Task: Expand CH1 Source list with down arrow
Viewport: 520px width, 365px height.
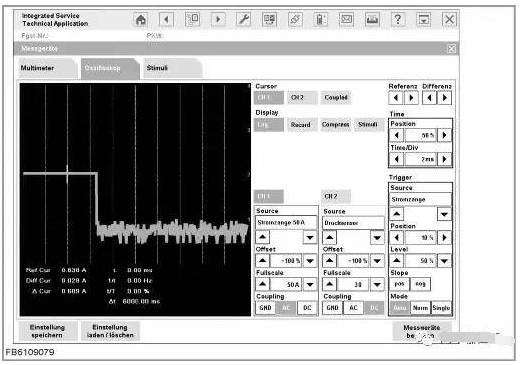Action: click(x=310, y=238)
